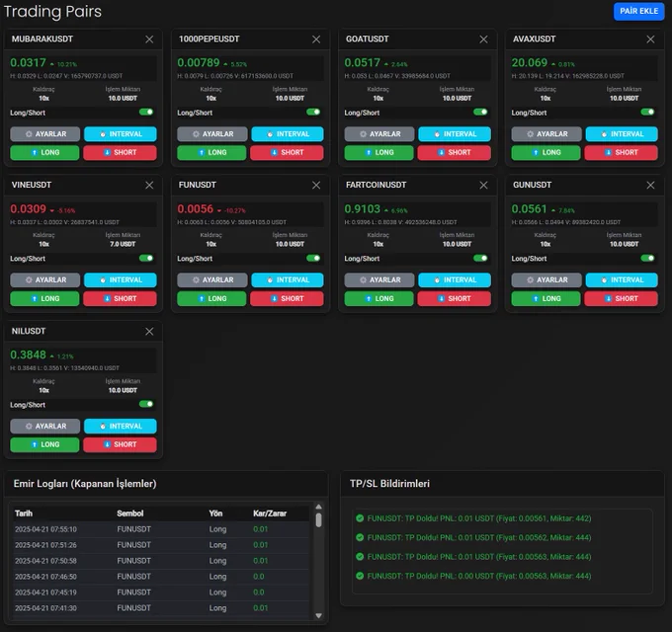
Task: Click order log scrollbar down arrow
Action: (x=318, y=616)
